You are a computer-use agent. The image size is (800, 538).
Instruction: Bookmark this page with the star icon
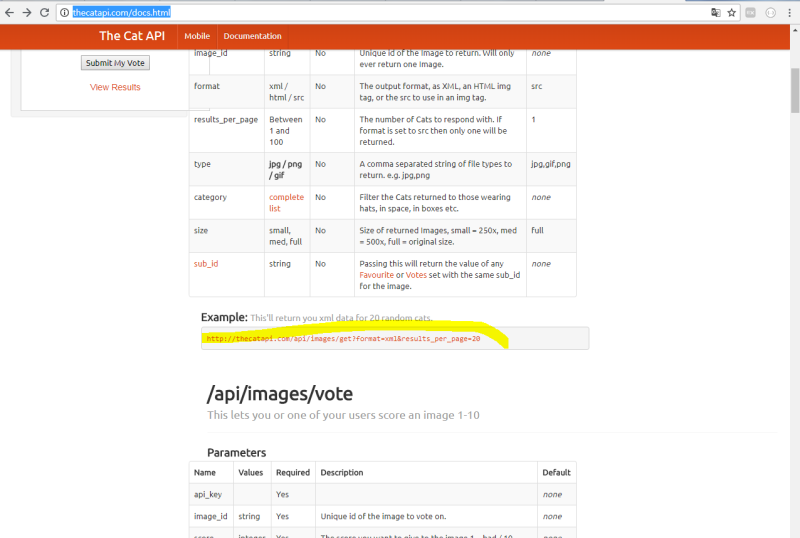732,13
